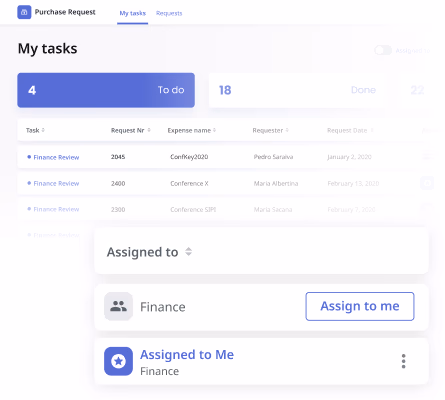
Task: Click the Finance group people icon
Action: [x=118, y=306]
